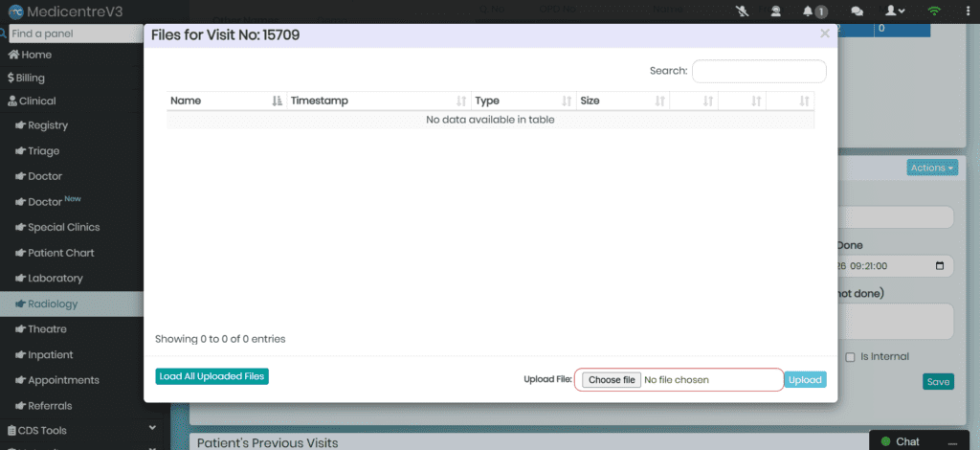Click the Clinical person icon
This screenshot has height=450, width=980.
[12, 101]
